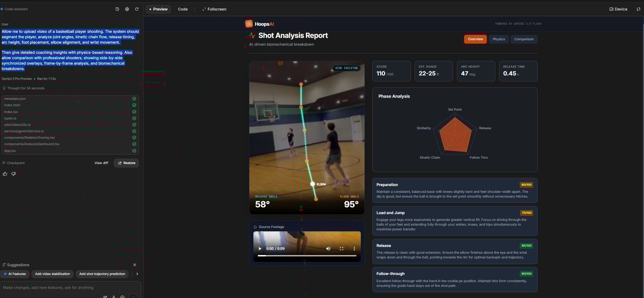The height and width of the screenshot is (298, 644).
Task: Click the add attachment plus icon
Action: (122, 297)
